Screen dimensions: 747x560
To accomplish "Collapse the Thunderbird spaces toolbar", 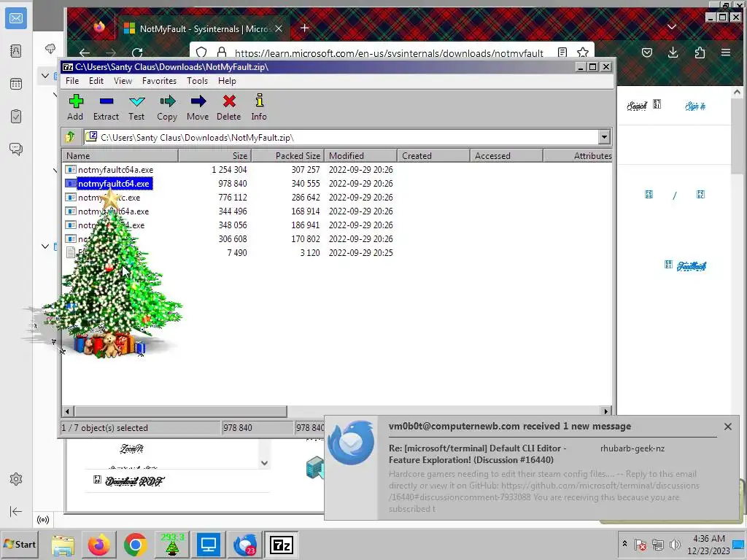I will tap(16, 511).
